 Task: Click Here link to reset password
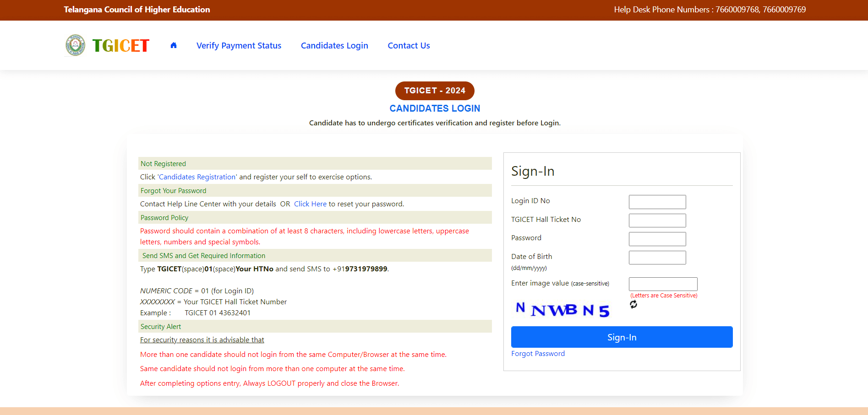[310, 204]
